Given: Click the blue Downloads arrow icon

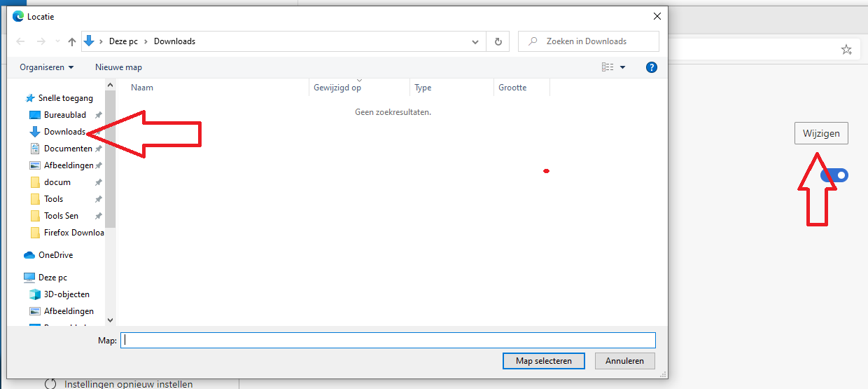Looking at the screenshot, I should coord(35,132).
